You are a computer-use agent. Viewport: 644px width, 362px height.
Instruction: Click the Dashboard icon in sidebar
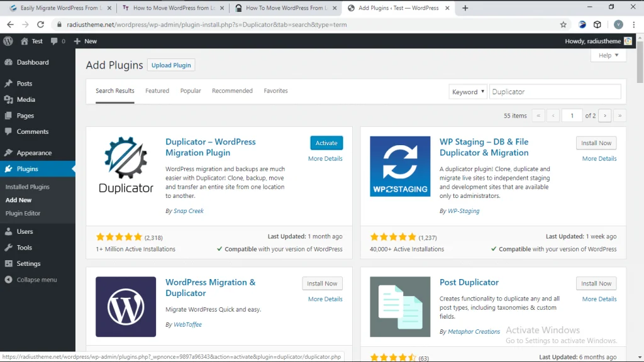(8, 62)
